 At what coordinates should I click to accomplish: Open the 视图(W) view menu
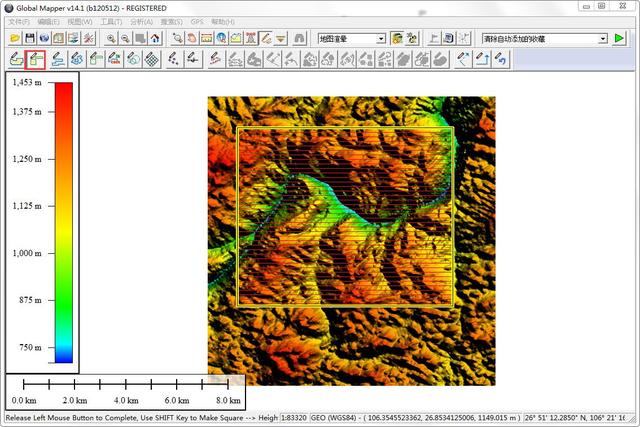click(x=80, y=22)
